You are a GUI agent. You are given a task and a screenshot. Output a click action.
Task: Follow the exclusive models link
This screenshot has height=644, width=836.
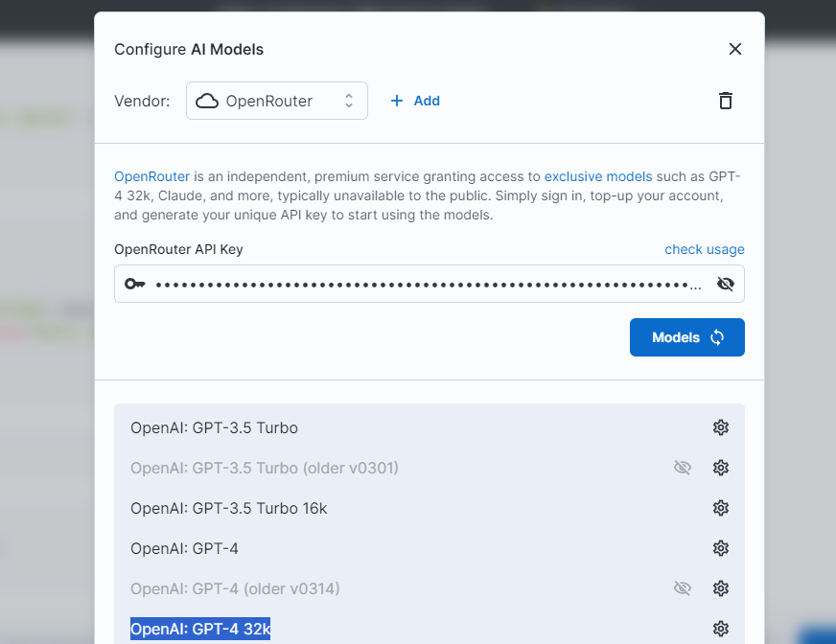click(598, 176)
